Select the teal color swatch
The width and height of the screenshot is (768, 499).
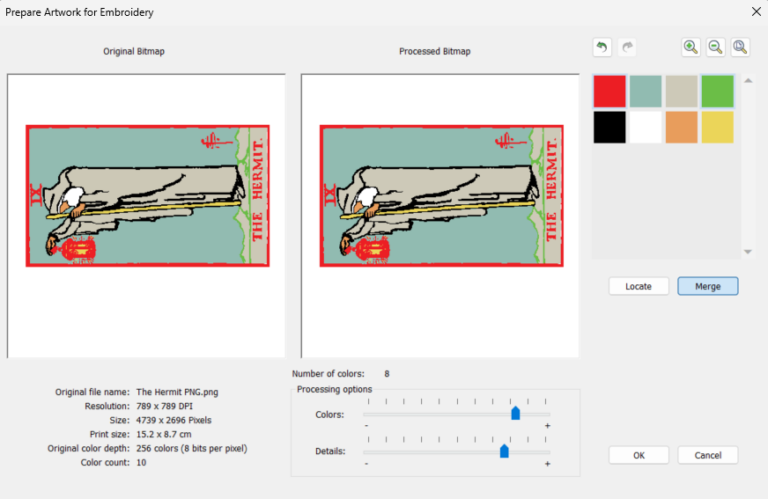[x=646, y=91]
